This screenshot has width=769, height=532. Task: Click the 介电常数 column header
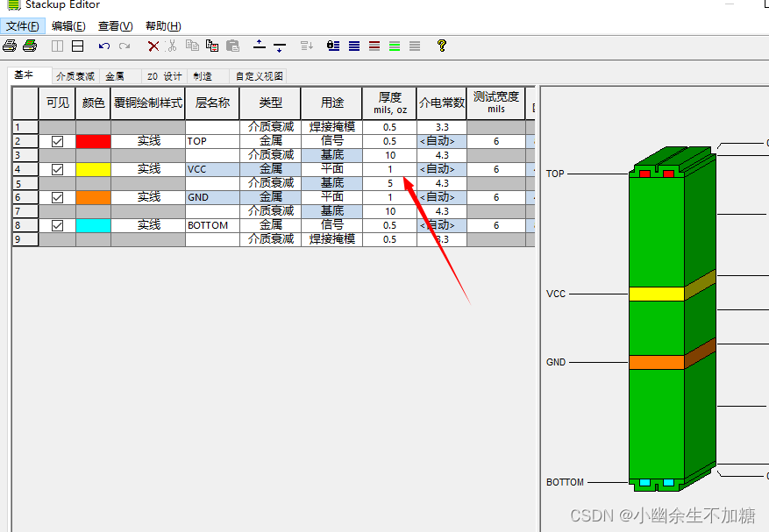[x=441, y=103]
